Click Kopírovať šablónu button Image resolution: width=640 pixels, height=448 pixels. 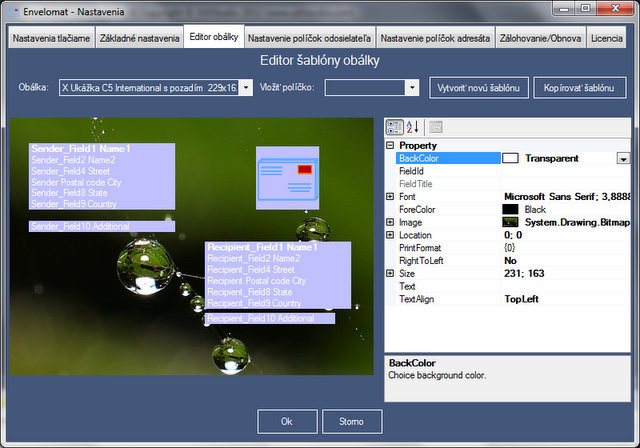[580, 88]
